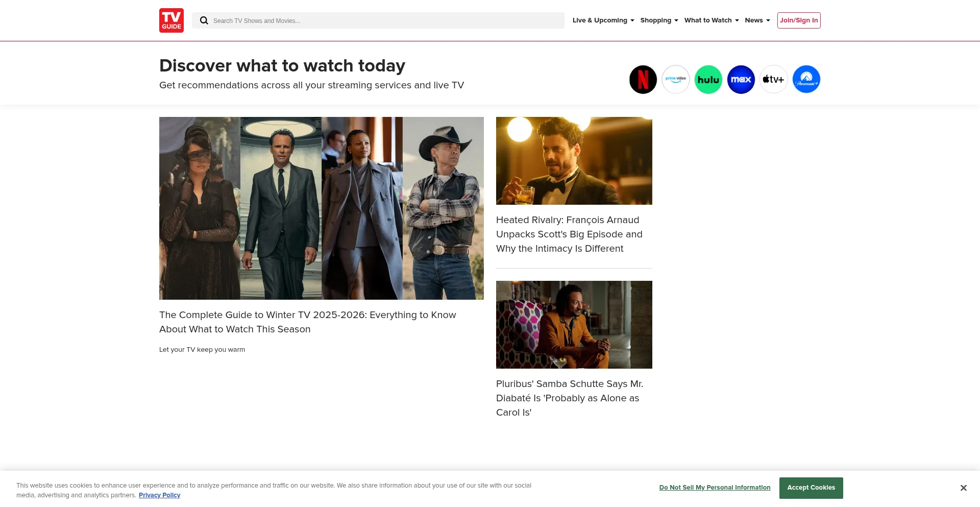The width and height of the screenshot is (980, 507).
Task: Open Do Not Sell My Personal Information
Action: click(715, 488)
